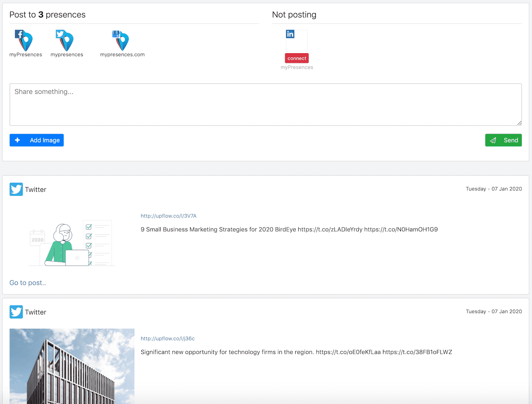Click the Twitter bird icon on second post
532x404 pixels.
point(16,312)
